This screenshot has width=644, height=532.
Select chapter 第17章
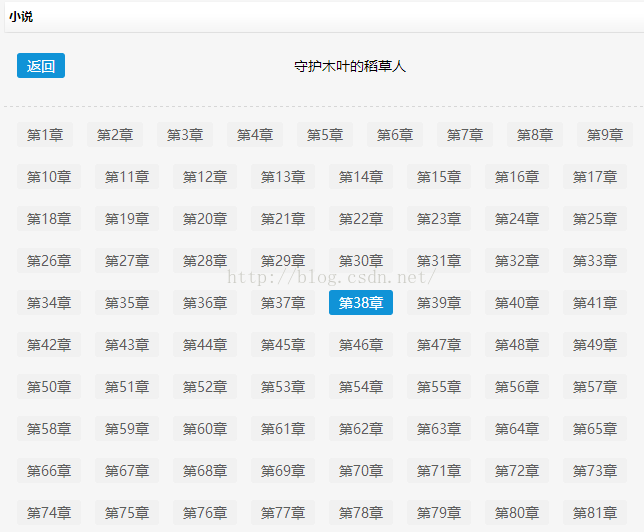point(595,177)
